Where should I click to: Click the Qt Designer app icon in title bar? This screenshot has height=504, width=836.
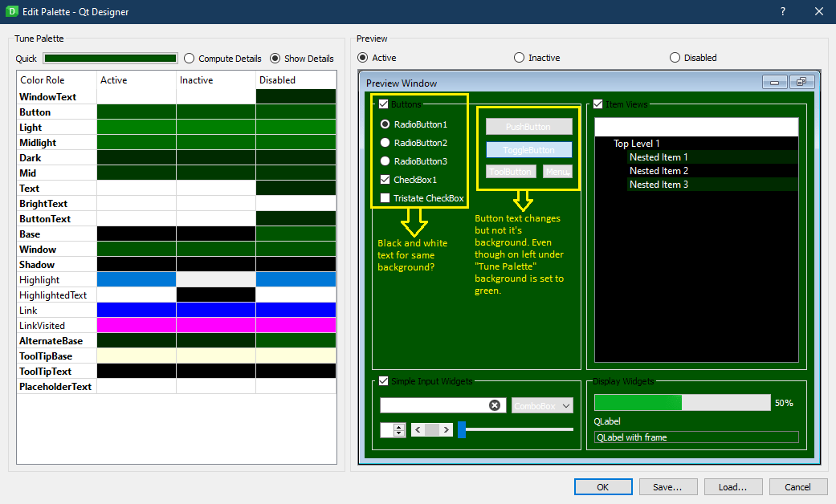point(11,11)
